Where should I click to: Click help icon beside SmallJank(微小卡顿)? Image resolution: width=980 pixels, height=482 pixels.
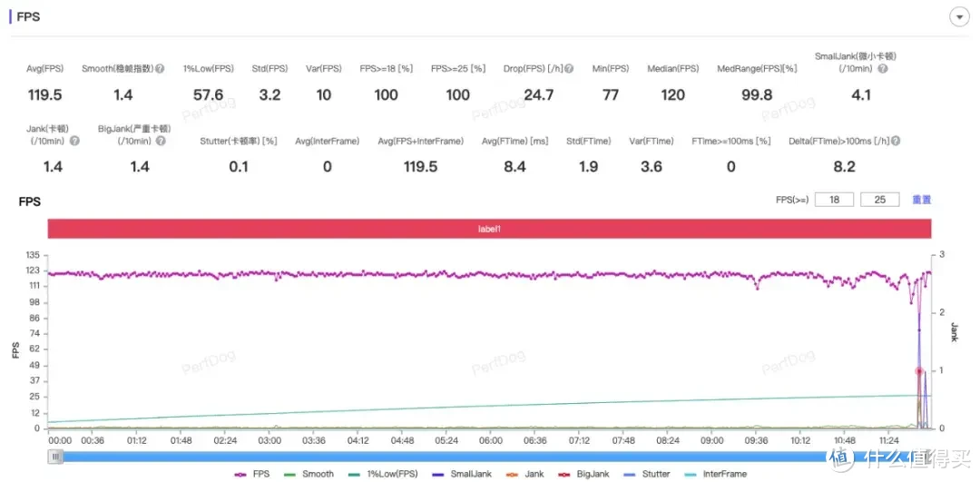coord(882,69)
